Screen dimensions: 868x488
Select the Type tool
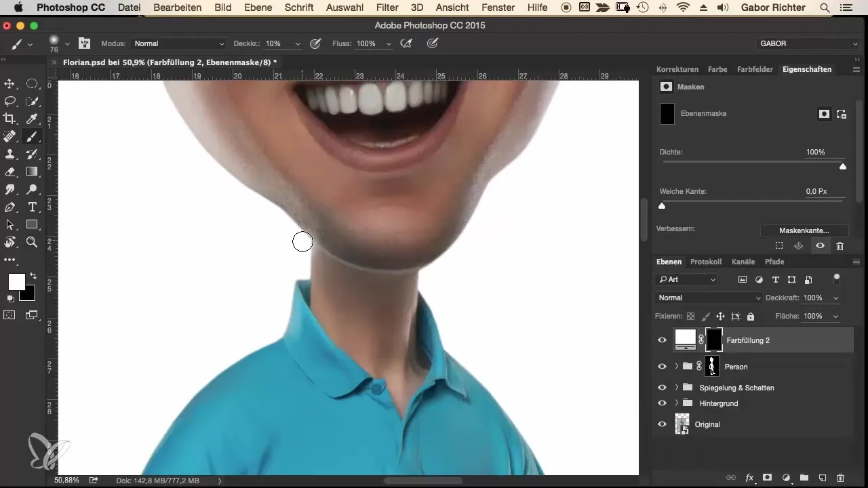[32, 207]
